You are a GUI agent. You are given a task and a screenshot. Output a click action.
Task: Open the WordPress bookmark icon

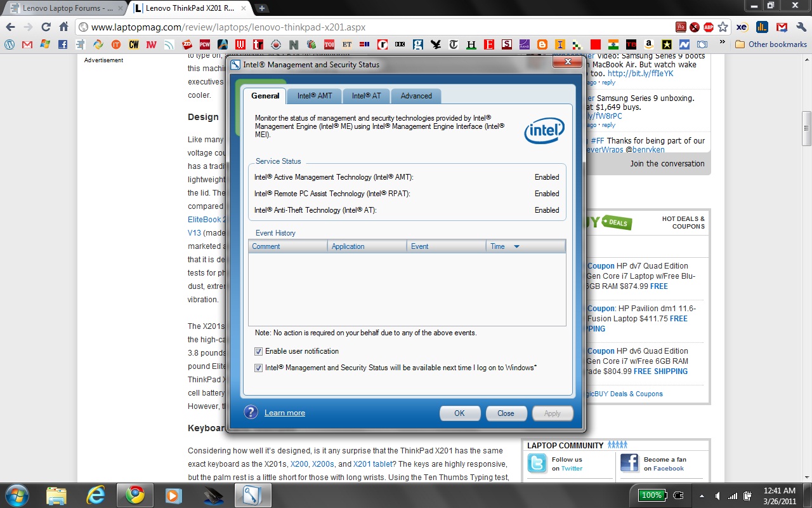pyautogui.click(x=9, y=44)
